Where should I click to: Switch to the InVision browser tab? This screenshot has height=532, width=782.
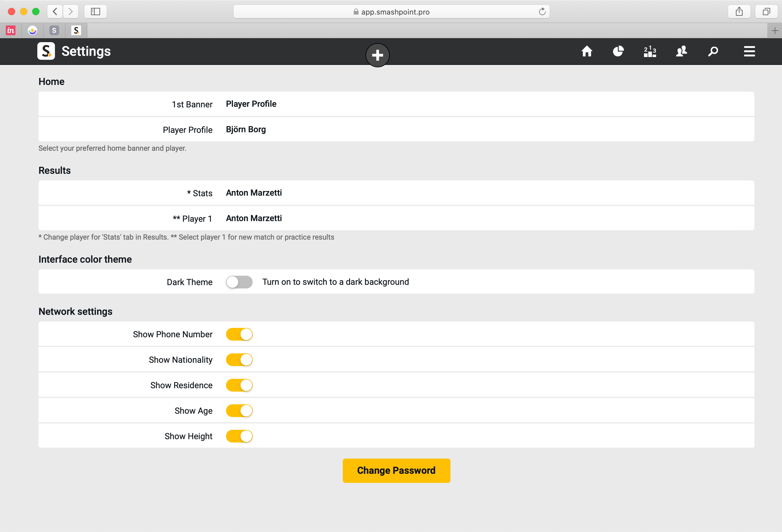11,31
